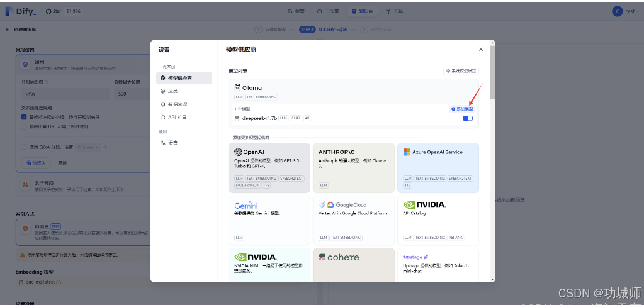The height and width of the screenshot is (305, 644).
Task: Open 数据来源 in the settings sidebar
Action: click(184, 104)
